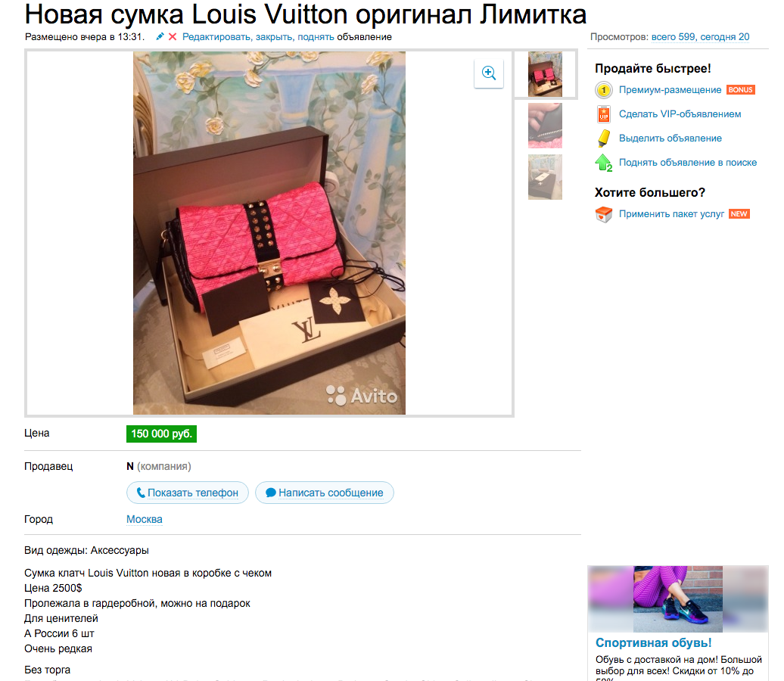The height and width of the screenshot is (681, 784).
Task: Open Редактировать, закрыть, поднять link
Action: point(258,37)
